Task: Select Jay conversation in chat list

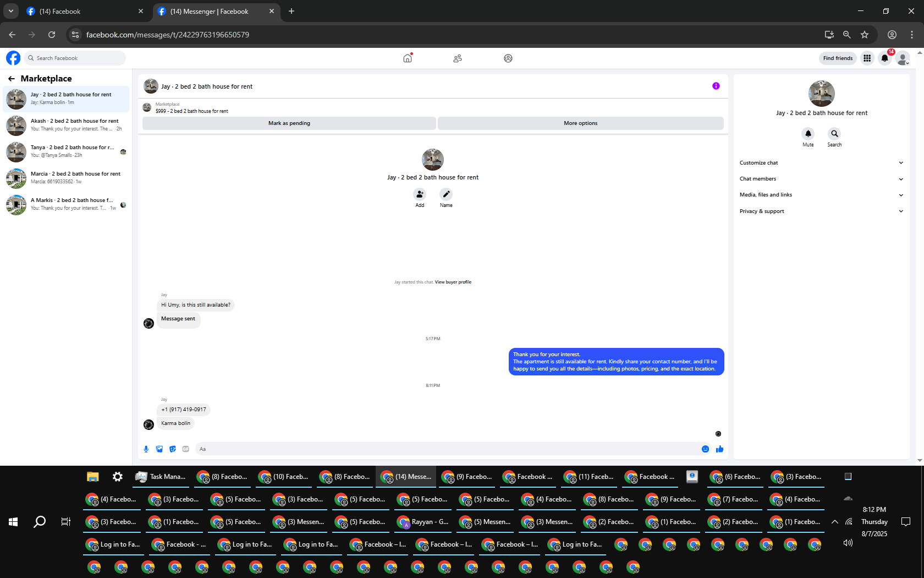Action: click(66, 99)
